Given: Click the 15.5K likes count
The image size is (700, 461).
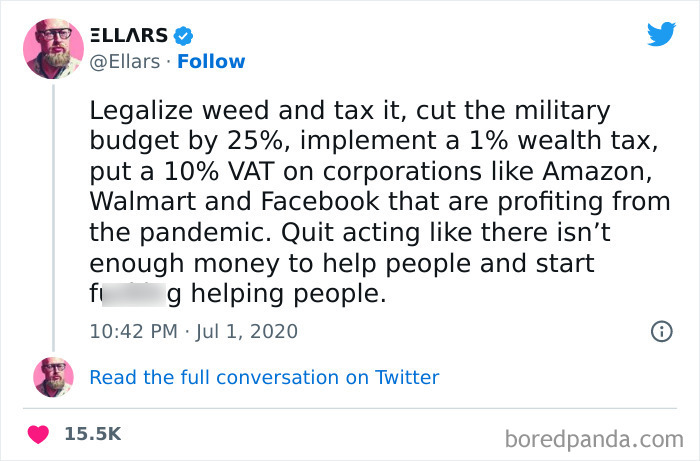Looking at the screenshot, I should click(92, 434).
